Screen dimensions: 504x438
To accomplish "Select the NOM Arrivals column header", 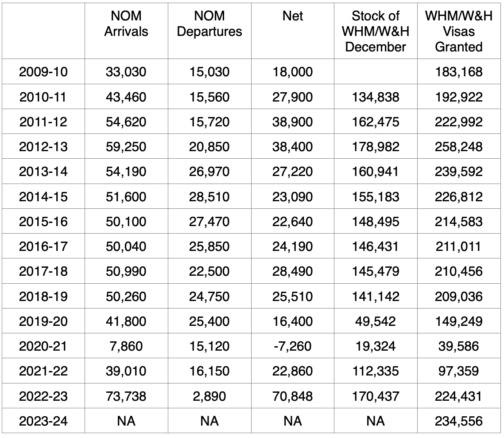I will point(126,24).
